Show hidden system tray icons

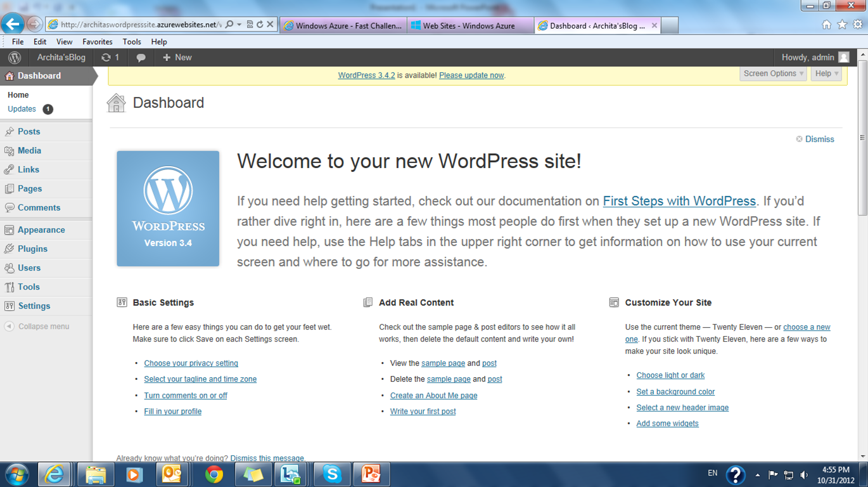coord(757,475)
